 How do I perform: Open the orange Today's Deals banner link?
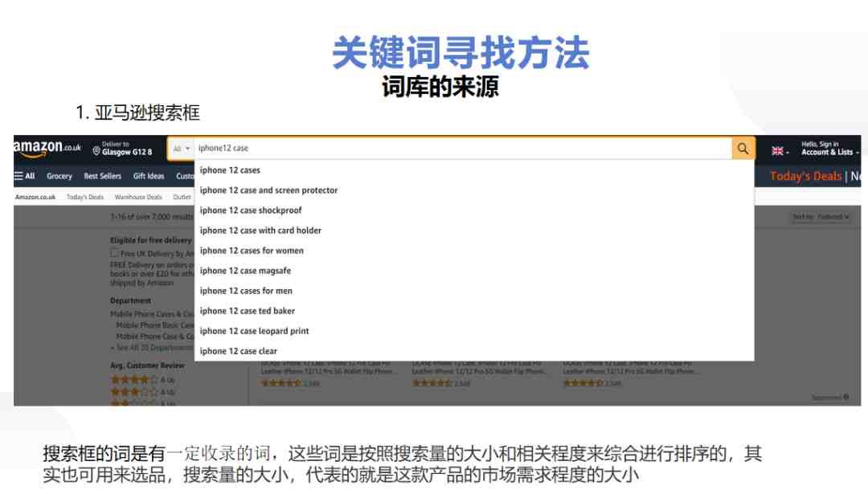click(805, 176)
